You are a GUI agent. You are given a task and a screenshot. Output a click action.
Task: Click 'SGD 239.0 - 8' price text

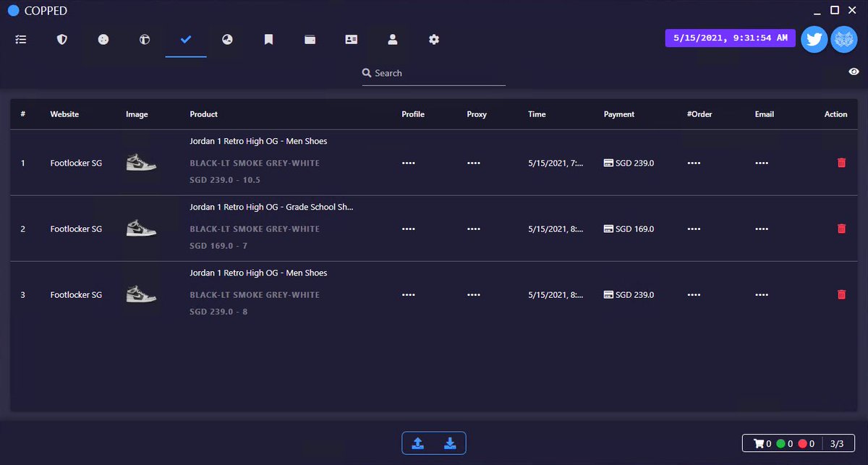(219, 312)
